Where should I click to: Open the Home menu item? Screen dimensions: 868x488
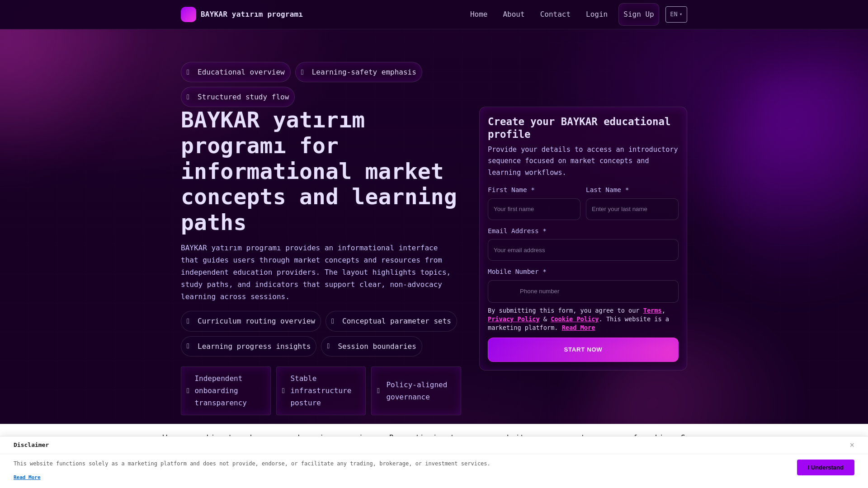pyautogui.click(x=479, y=14)
